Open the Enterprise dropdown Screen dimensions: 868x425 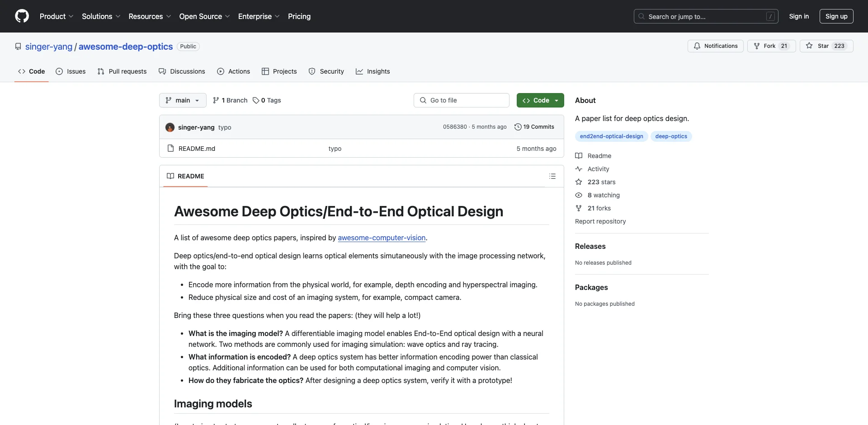(259, 16)
